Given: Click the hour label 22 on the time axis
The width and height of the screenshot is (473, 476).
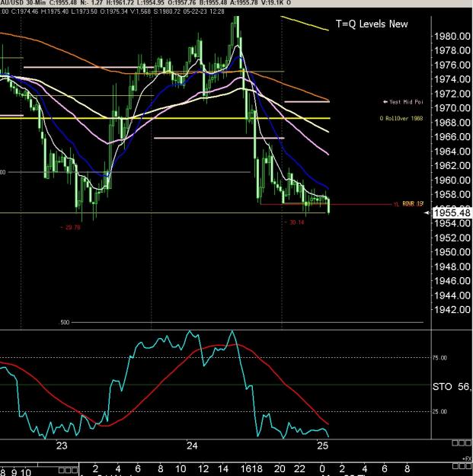Looking at the screenshot, I should (x=299, y=468).
